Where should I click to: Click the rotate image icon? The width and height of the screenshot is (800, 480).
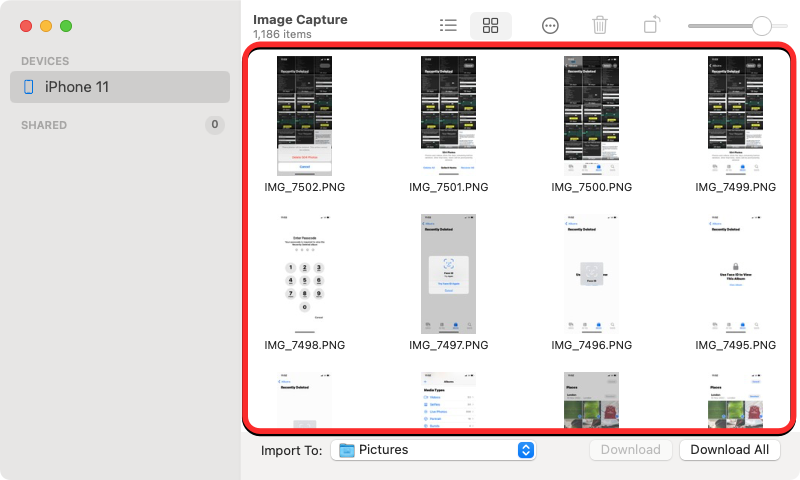tap(652, 26)
